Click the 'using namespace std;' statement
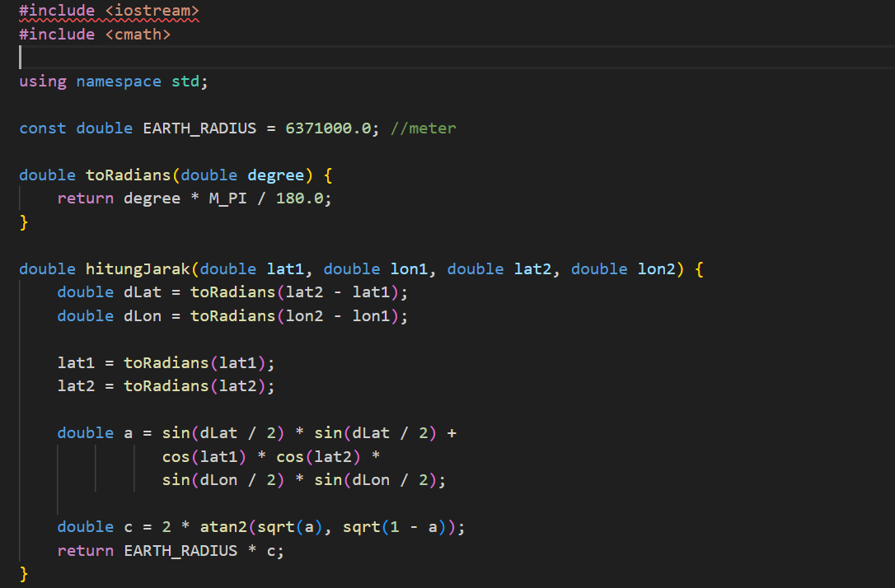This screenshot has height=588, width=895. 114,81
